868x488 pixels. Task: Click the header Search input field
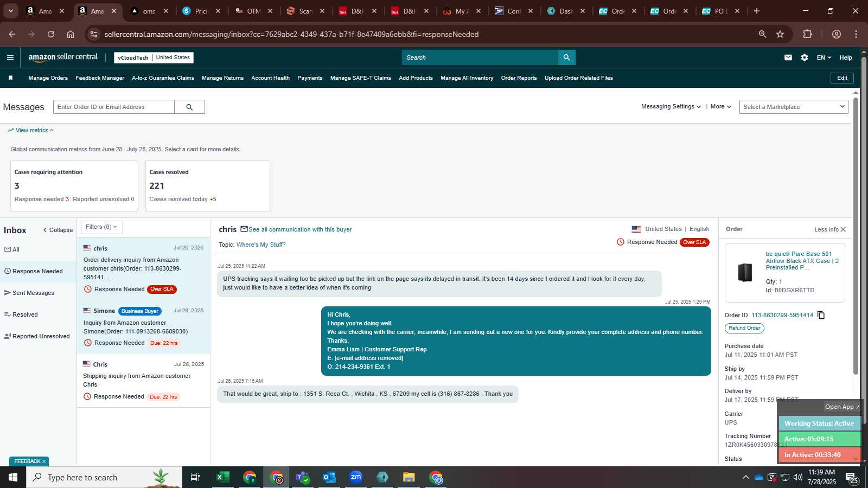pyautogui.click(x=480, y=57)
